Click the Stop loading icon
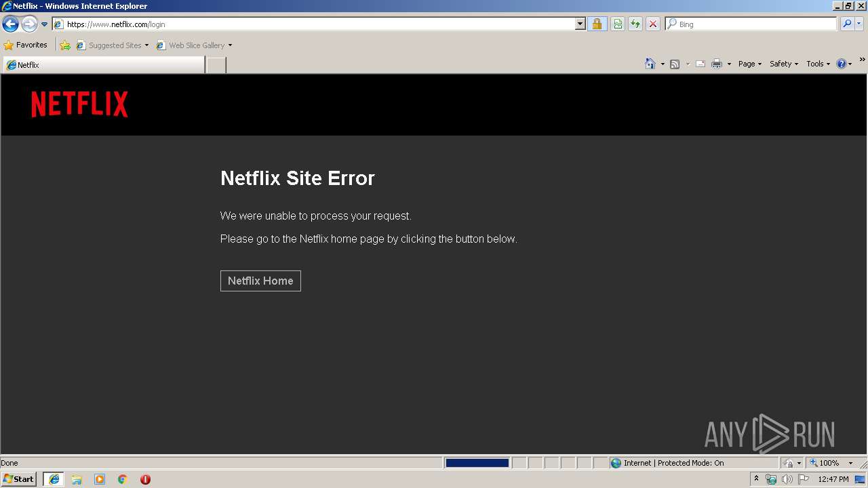This screenshot has height=488, width=868. 653,24
